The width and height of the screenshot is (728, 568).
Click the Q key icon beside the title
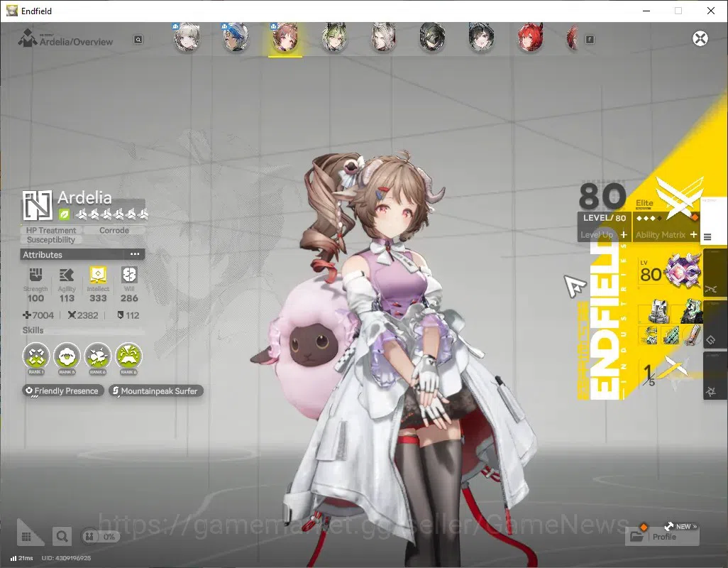click(138, 40)
